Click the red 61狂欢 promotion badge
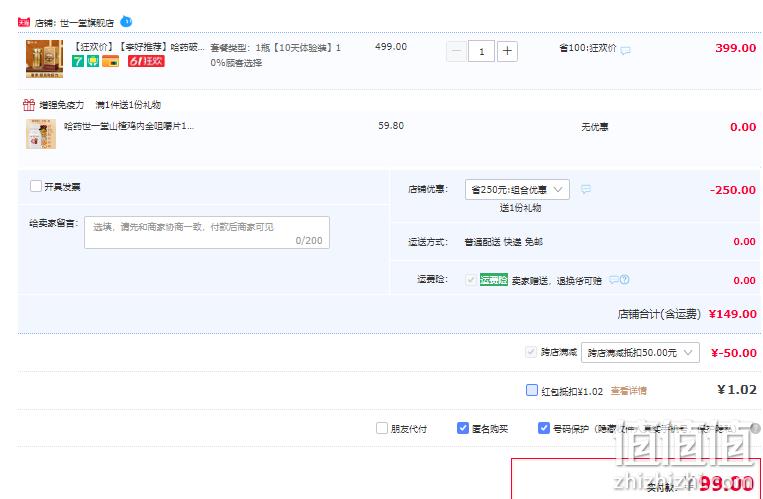763x499 pixels. coord(146,61)
